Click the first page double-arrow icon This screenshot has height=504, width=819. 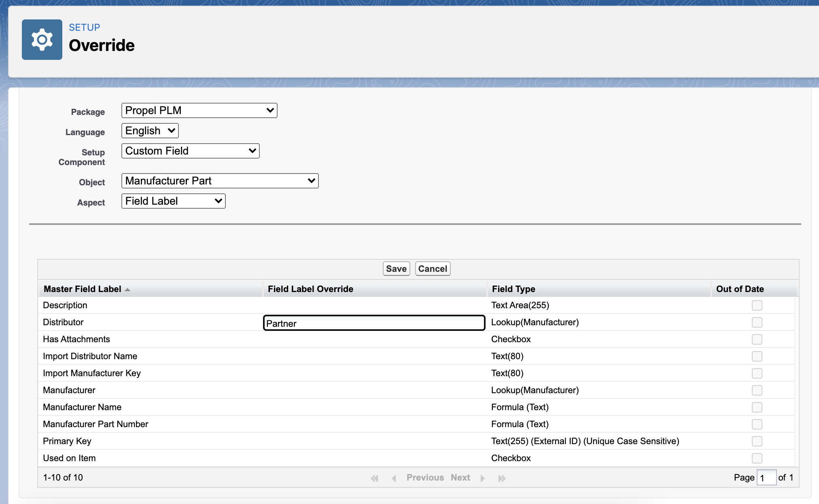coord(374,478)
